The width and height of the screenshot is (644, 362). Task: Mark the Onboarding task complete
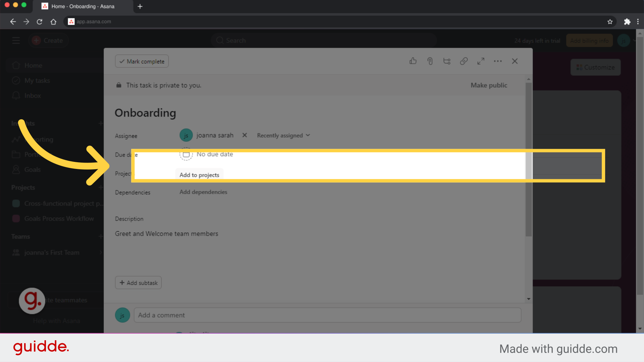tap(142, 61)
